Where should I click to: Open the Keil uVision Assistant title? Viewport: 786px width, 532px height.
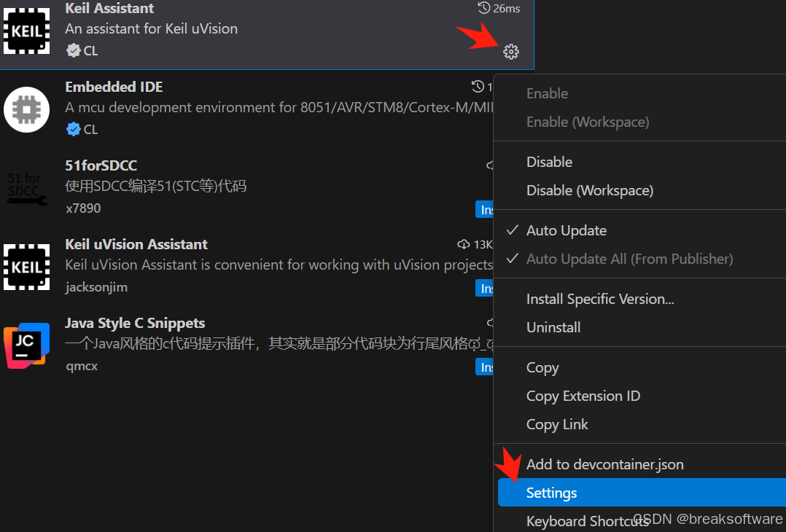pyautogui.click(x=136, y=244)
